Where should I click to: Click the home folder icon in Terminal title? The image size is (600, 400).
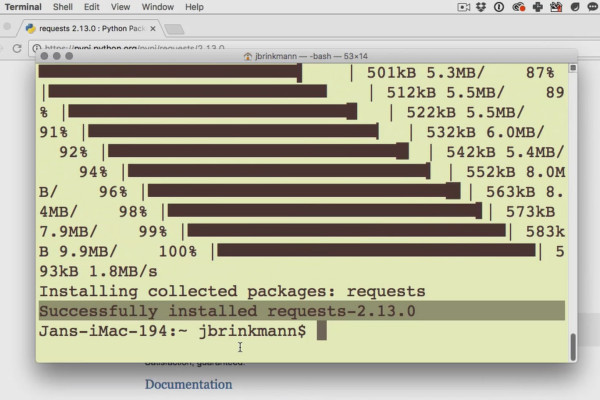(x=248, y=57)
